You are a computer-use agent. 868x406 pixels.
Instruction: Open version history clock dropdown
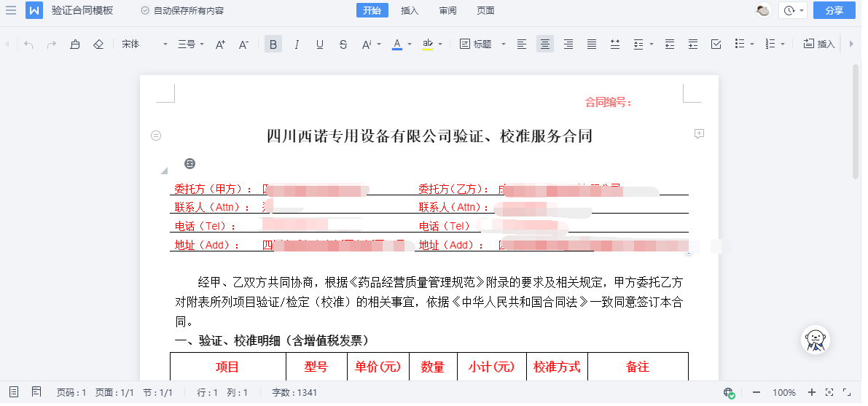click(x=793, y=10)
